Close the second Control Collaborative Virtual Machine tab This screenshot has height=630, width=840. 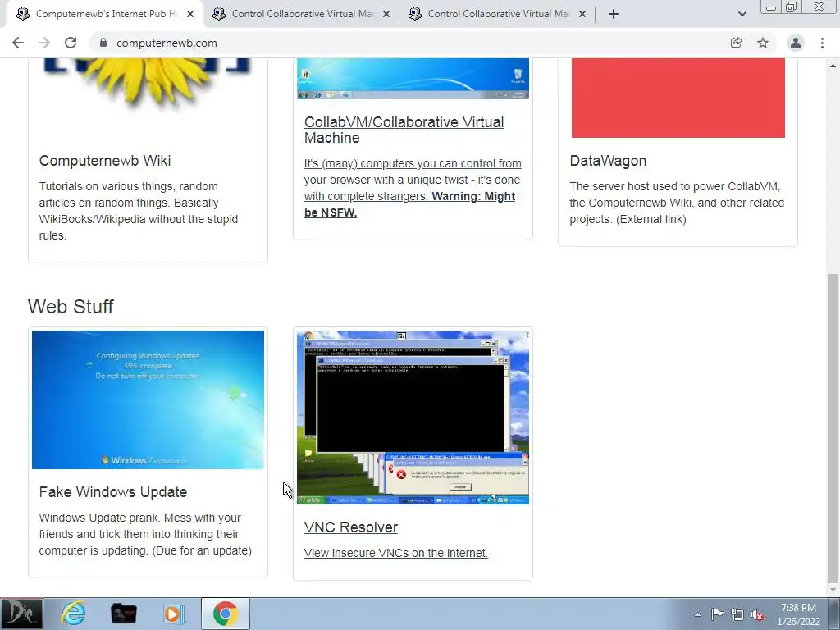pyautogui.click(x=386, y=14)
